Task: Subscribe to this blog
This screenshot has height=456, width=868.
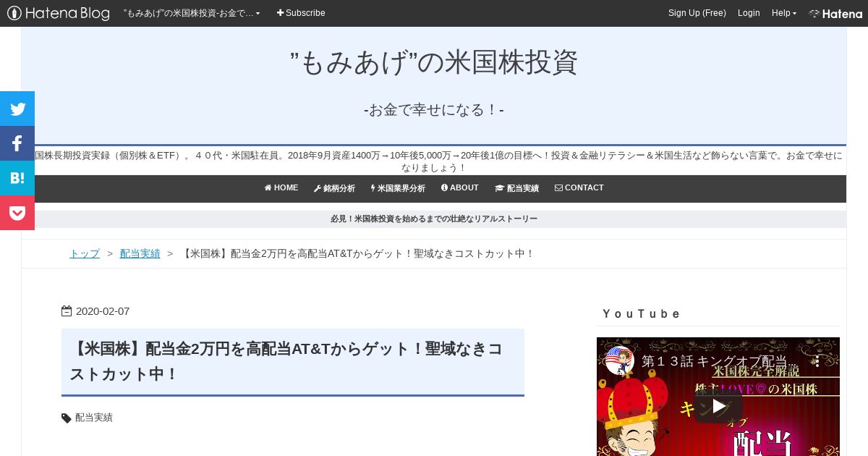Action: (301, 13)
